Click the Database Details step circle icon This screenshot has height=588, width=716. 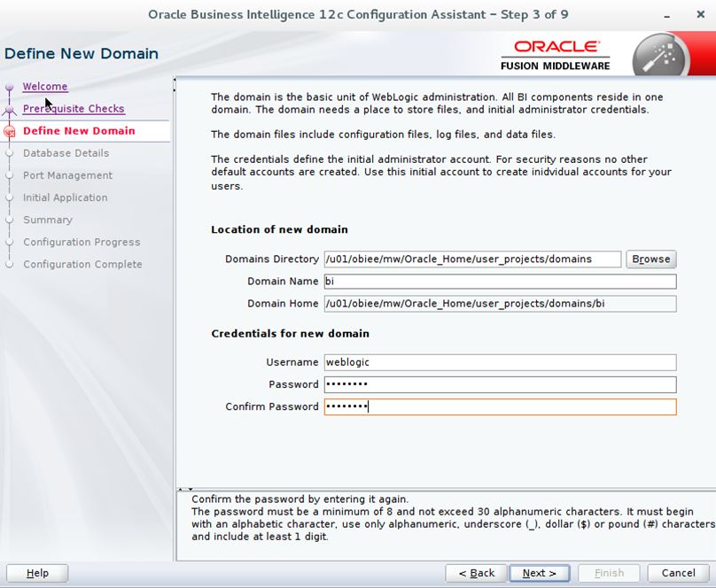[x=9, y=153]
